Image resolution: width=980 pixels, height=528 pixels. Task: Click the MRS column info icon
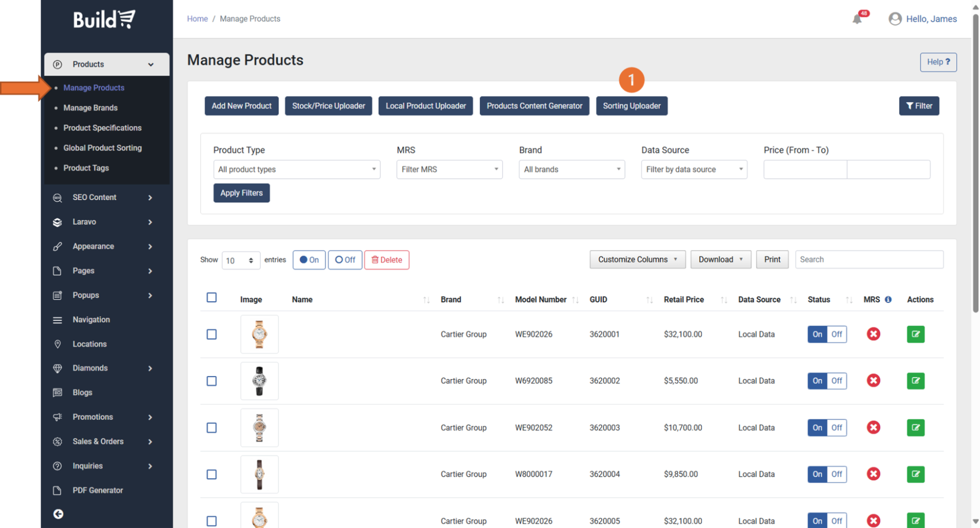coord(888,300)
